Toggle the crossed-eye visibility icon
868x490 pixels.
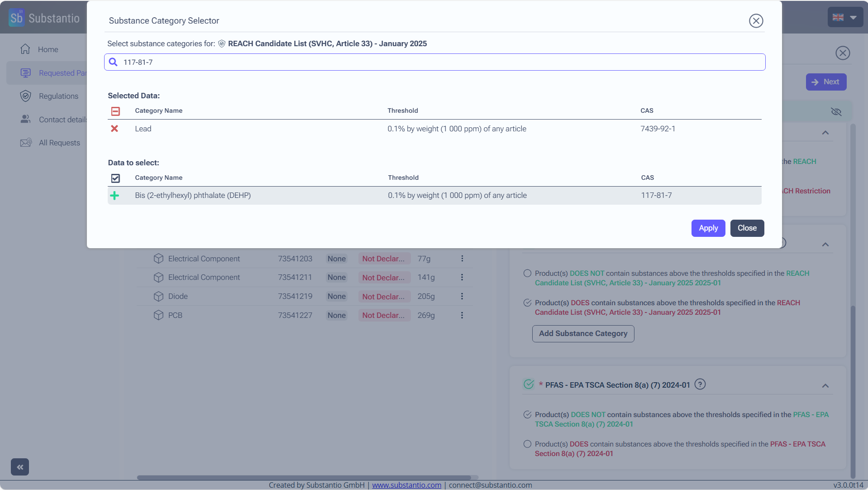(836, 112)
